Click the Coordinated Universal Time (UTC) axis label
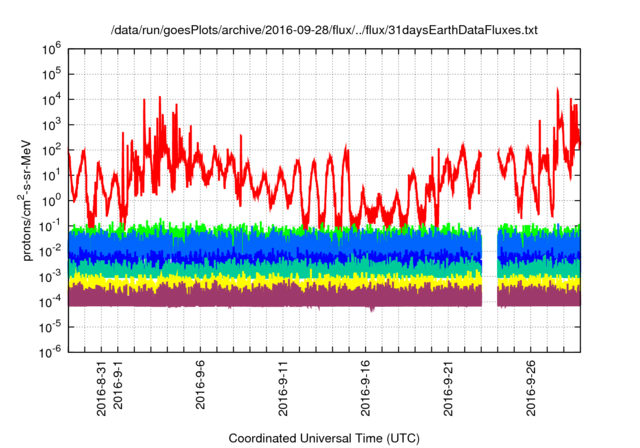The width and height of the screenshot is (640, 448). pyautogui.click(x=323, y=438)
